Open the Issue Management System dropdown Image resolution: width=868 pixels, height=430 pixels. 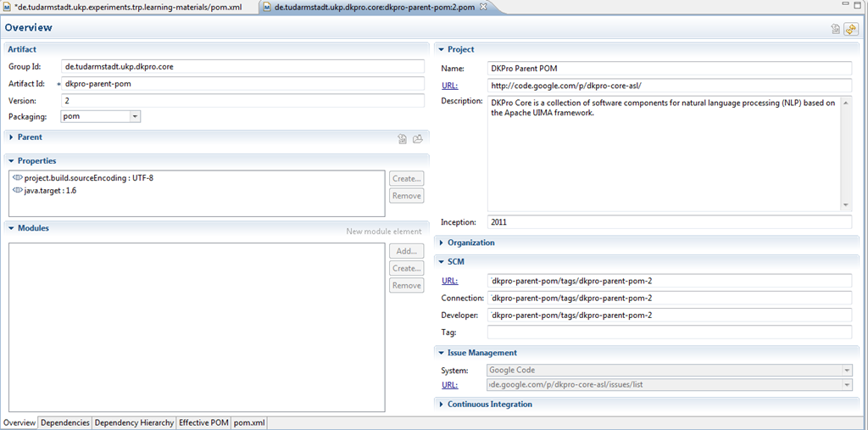[846, 370]
